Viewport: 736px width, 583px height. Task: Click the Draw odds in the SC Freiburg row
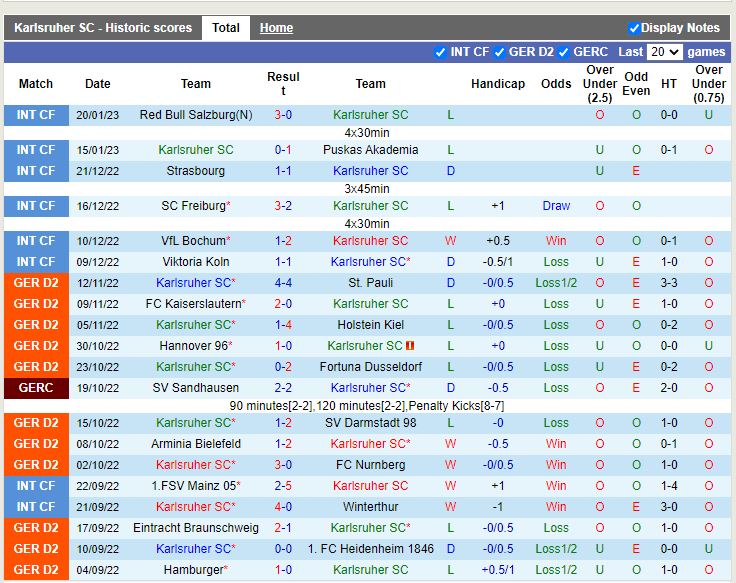tap(556, 206)
